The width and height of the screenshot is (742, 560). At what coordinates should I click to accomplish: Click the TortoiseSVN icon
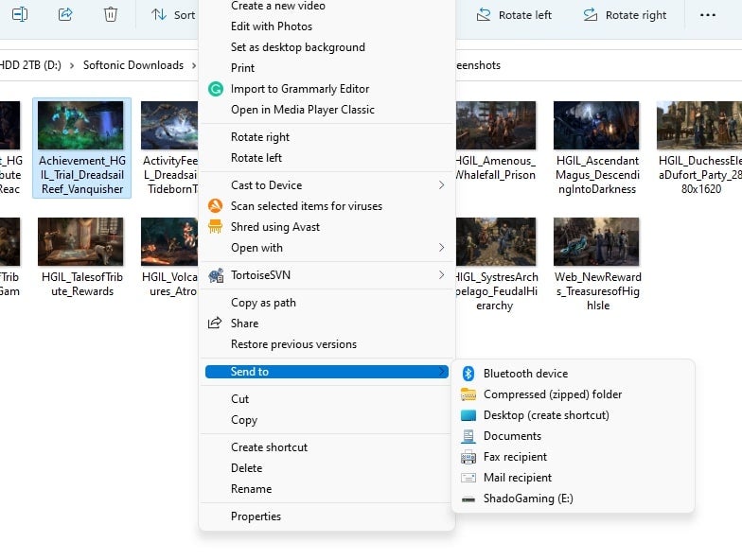[215, 275]
